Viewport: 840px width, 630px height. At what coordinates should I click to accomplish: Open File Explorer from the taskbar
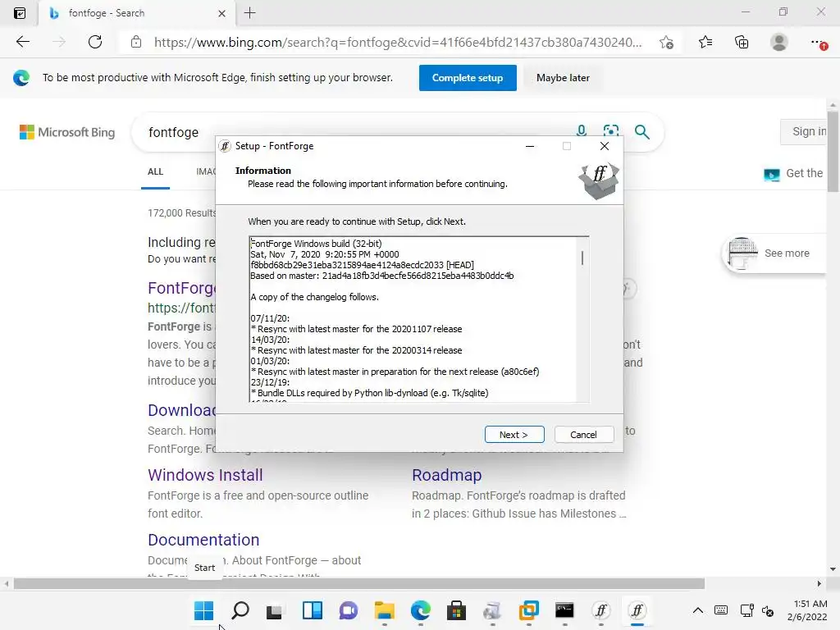pos(384,610)
